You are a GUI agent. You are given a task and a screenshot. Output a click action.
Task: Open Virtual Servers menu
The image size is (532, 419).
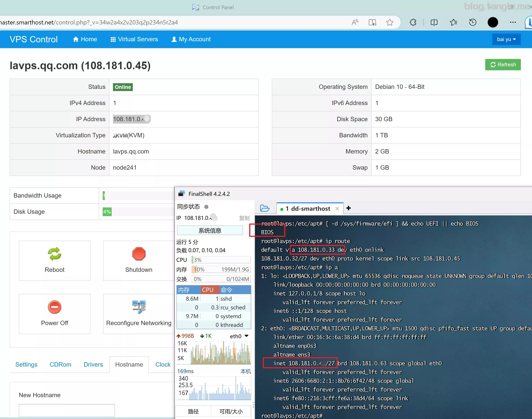[134, 39]
